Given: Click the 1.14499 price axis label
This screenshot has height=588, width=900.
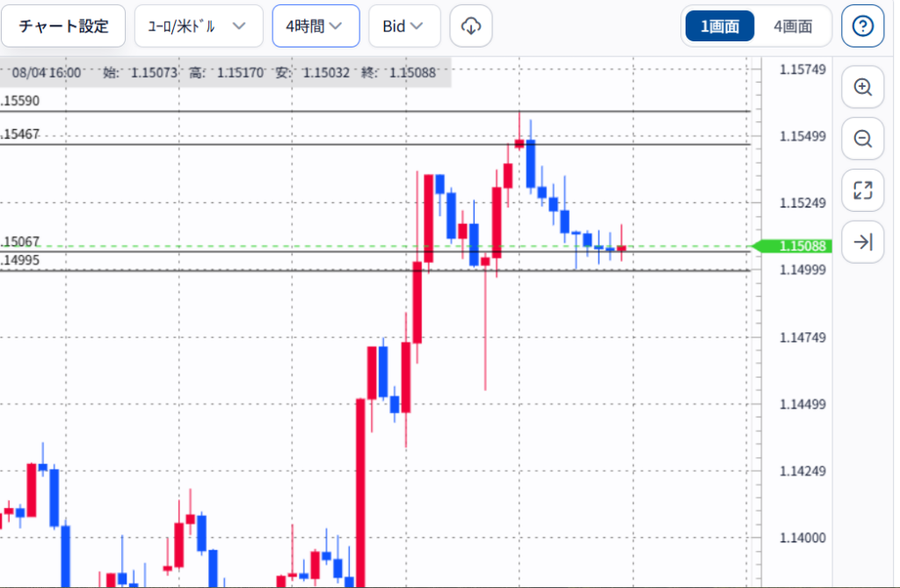Looking at the screenshot, I should pos(802,404).
